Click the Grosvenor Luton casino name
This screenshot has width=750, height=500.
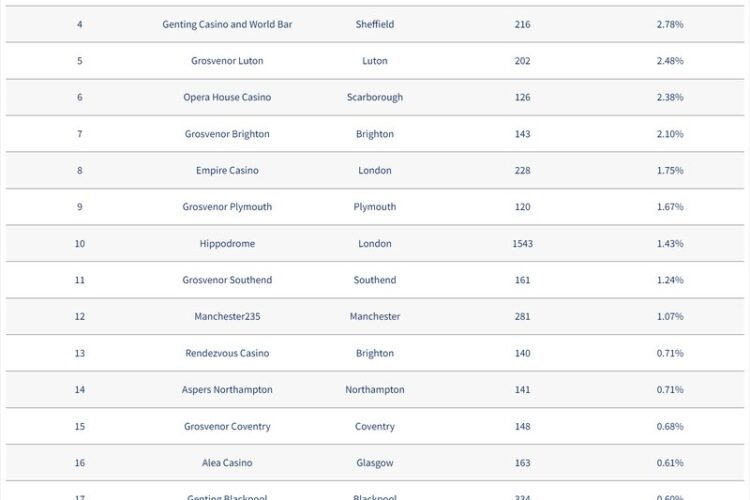(x=227, y=61)
